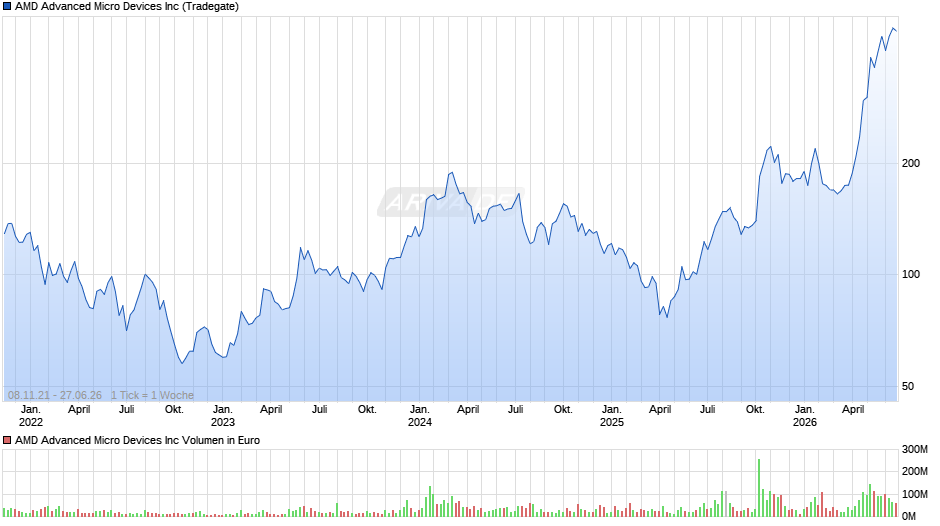This screenshot has height=526, width=940.
Task: Click the 'Jan. 2025' time axis label
Action: [x=611, y=416]
